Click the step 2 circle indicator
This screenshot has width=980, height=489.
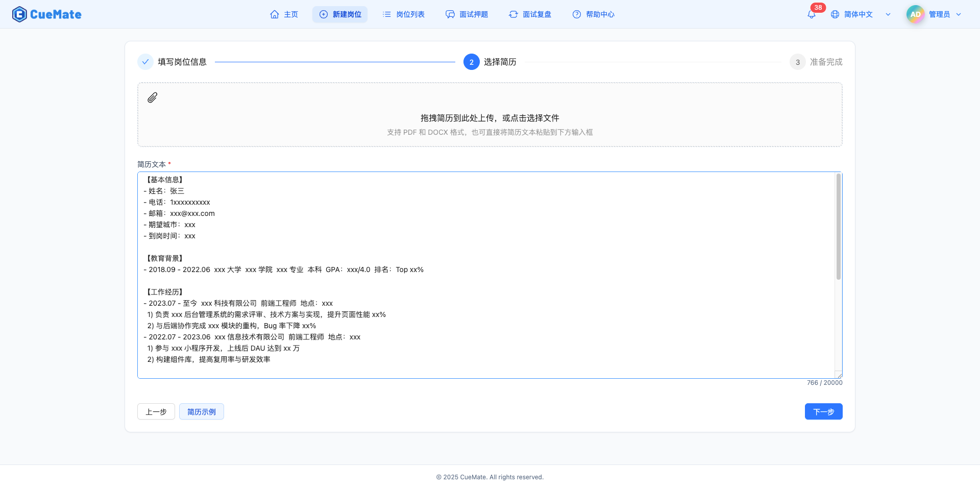pyautogui.click(x=471, y=62)
